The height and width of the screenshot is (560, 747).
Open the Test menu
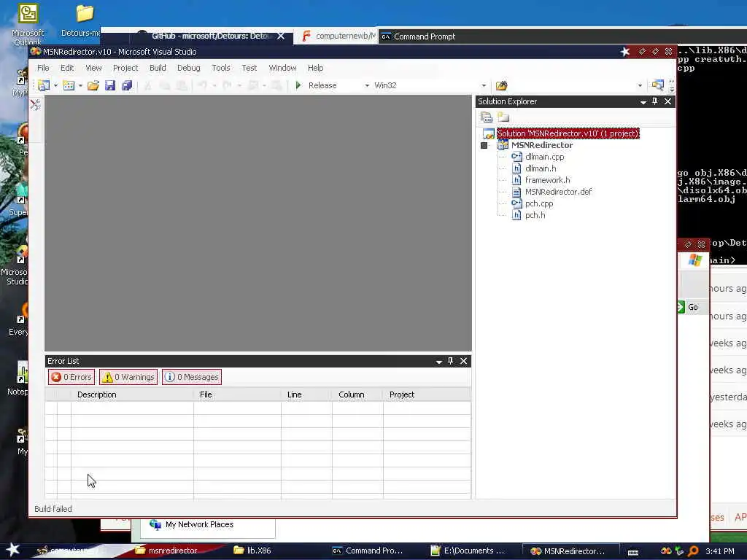pyautogui.click(x=249, y=68)
